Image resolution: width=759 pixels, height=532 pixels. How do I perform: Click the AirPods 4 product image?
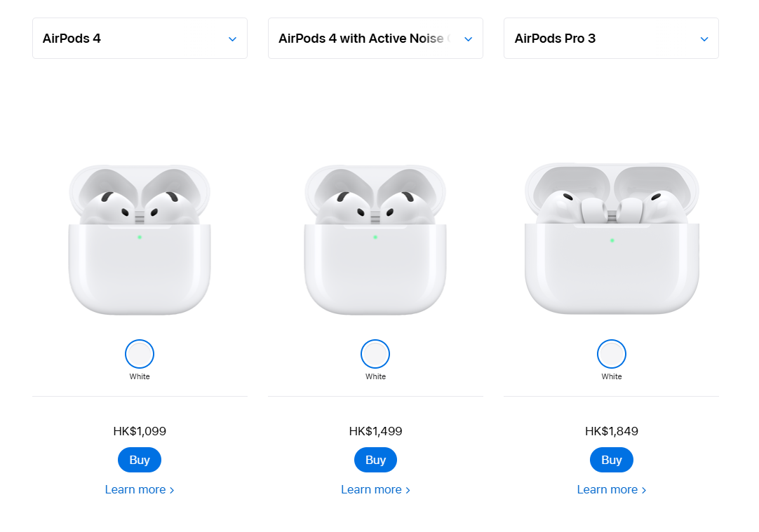(x=140, y=240)
